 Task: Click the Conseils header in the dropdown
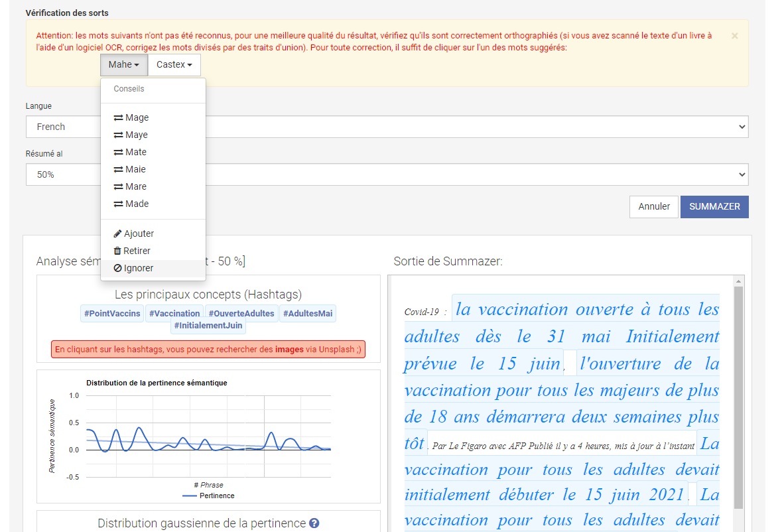pyautogui.click(x=129, y=89)
